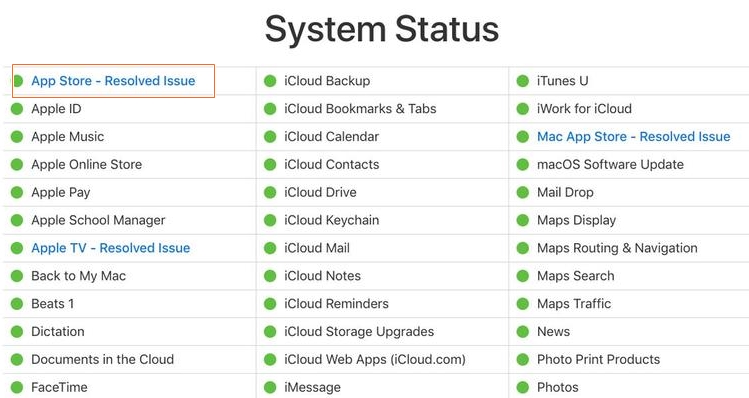Select the Apple Online Store entry

(x=87, y=164)
